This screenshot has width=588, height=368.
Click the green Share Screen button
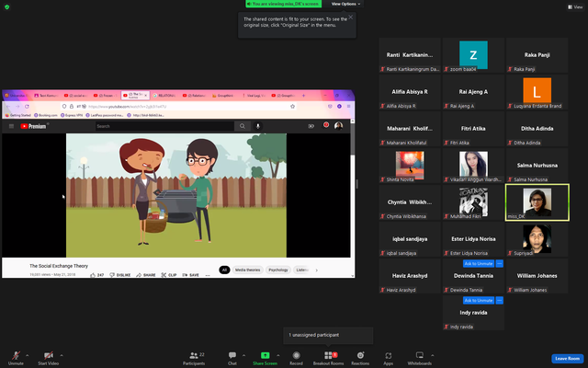pos(266,358)
